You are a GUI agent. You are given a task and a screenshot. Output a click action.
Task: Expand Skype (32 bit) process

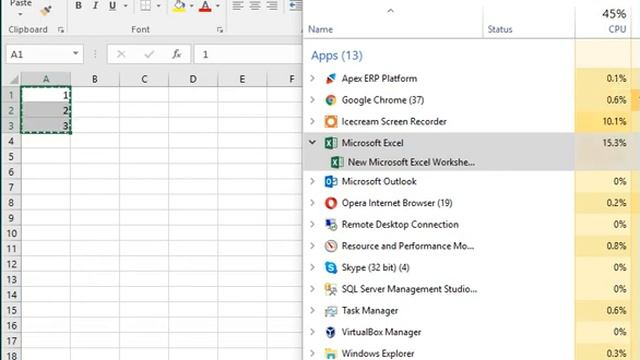313,267
